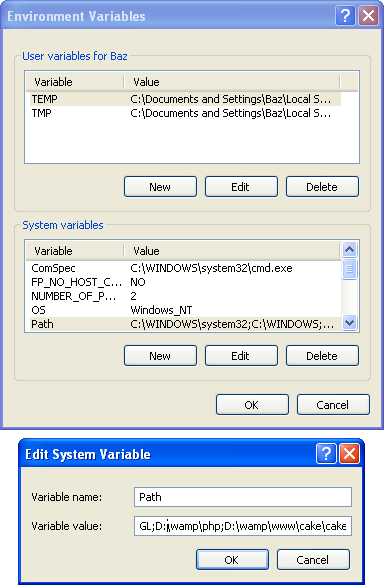Click Edit under User variables for Baz

[x=241, y=187]
